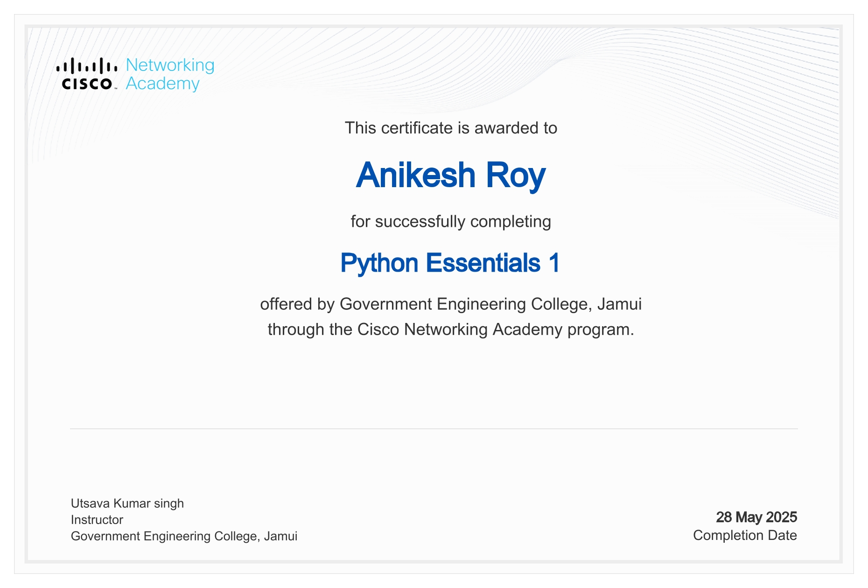The width and height of the screenshot is (868, 588).
Task: Click the 28 May 2025 date
Action: coord(756,517)
